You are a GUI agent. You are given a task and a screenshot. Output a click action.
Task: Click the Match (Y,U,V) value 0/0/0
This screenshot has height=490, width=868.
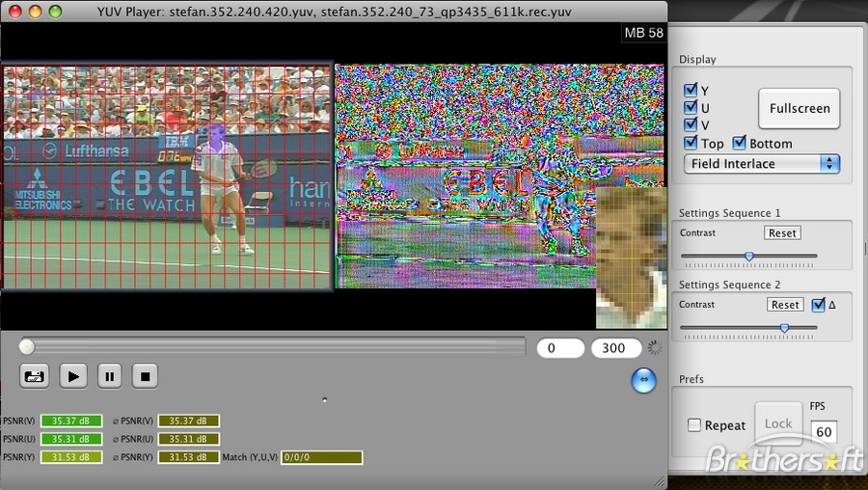[x=321, y=457]
